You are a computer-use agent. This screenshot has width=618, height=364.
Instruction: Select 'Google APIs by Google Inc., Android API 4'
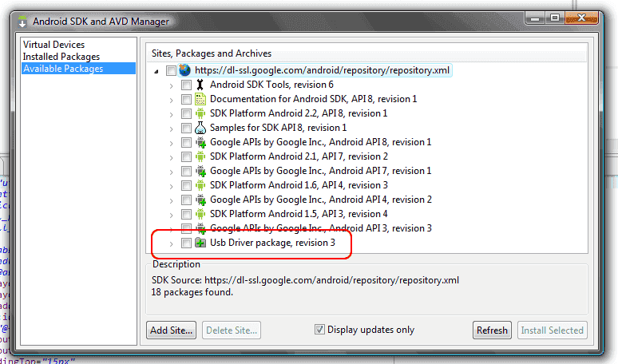tap(320, 200)
